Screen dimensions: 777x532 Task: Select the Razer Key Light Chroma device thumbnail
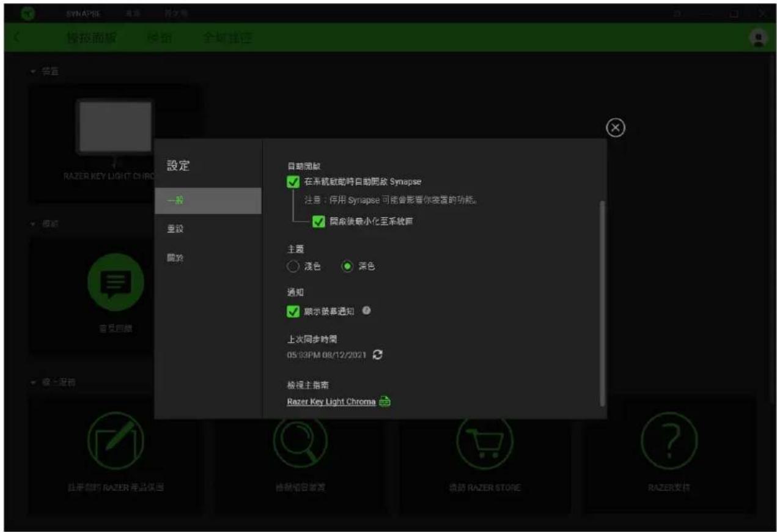point(114,127)
